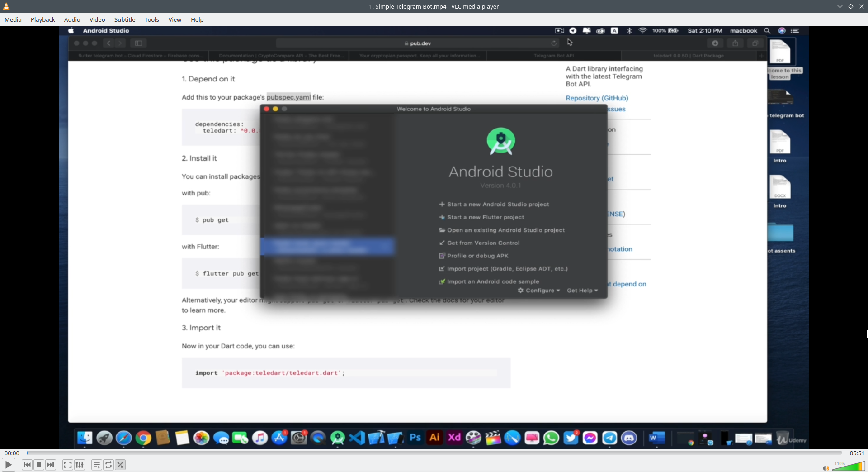The width and height of the screenshot is (868, 472).
Task: Click the Bluetooth icon in menu bar
Action: (x=629, y=31)
